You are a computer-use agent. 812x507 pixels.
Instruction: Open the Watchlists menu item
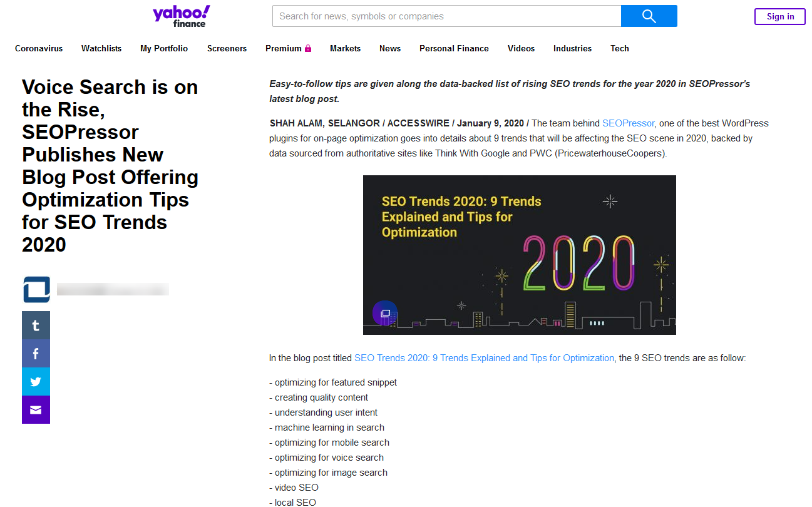click(x=101, y=48)
